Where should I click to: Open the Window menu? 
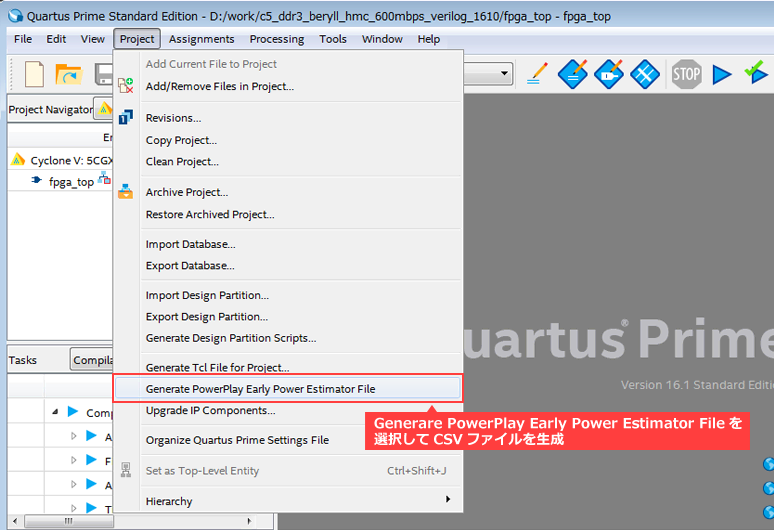tap(382, 39)
